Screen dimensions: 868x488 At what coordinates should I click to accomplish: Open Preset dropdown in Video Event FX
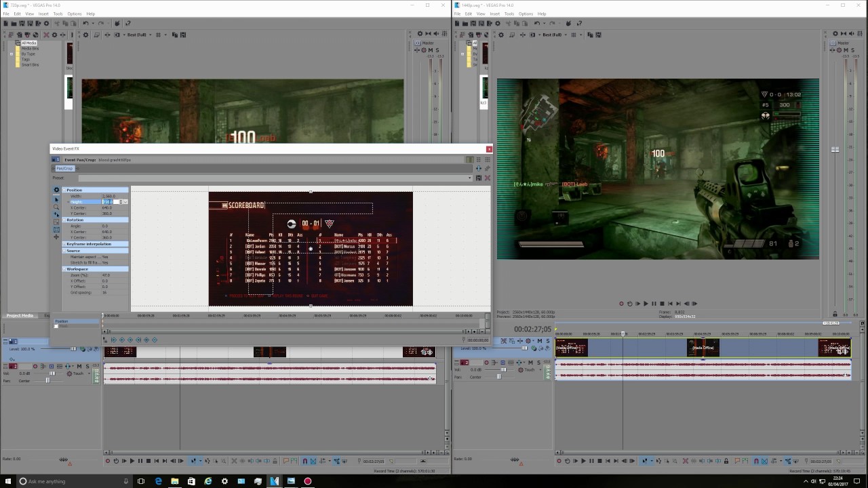pos(469,178)
